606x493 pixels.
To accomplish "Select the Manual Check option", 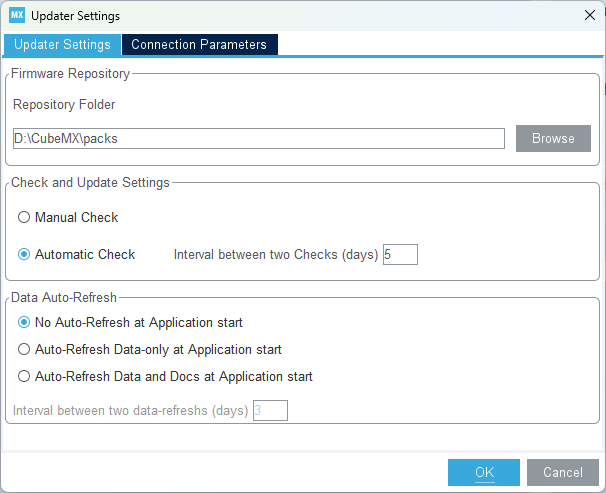I will click(24, 217).
